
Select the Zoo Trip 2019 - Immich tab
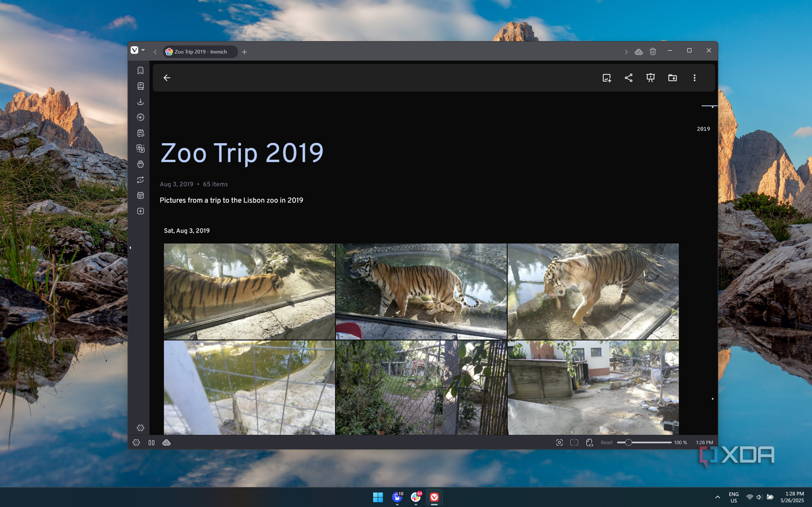(x=200, y=52)
